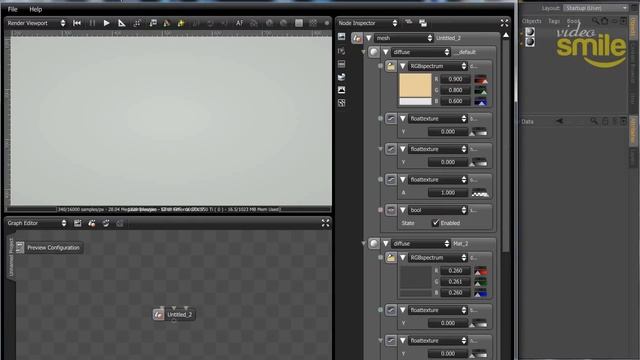The height and width of the screenshot is (360, 640).
Task: Click the topmost icon in Node Inspector sidebar
Action: [342, 37]
